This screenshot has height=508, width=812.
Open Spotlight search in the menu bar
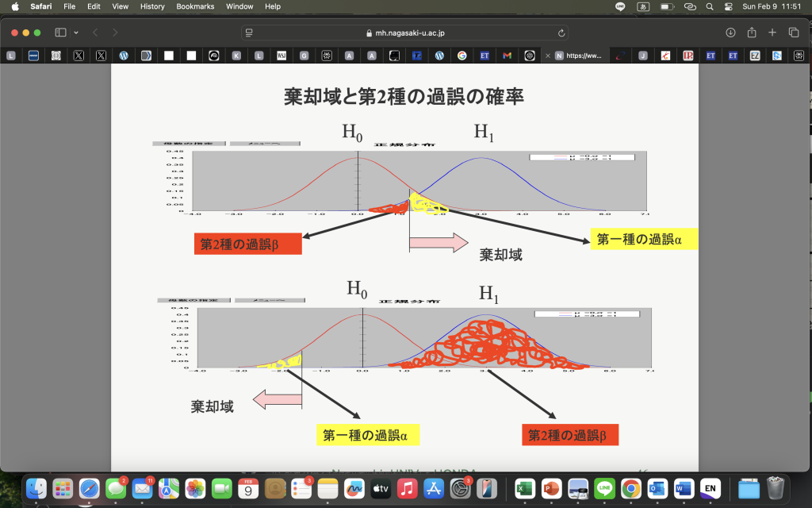[710, 7]
